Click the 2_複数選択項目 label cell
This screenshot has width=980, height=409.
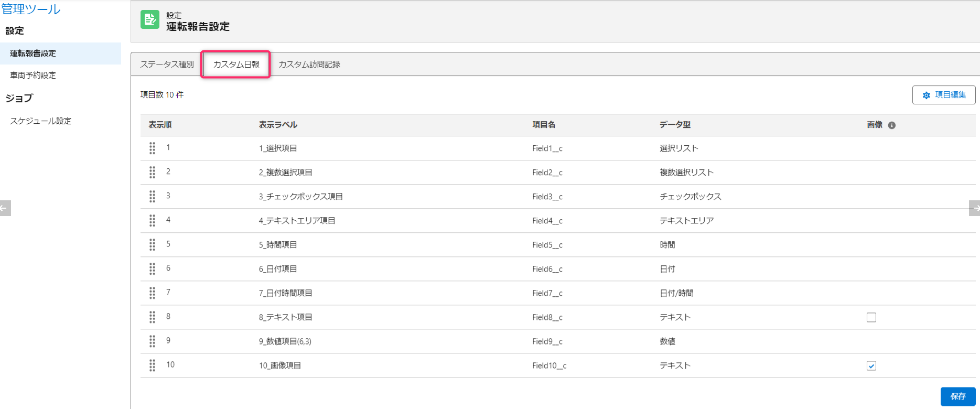pos(285,173)
